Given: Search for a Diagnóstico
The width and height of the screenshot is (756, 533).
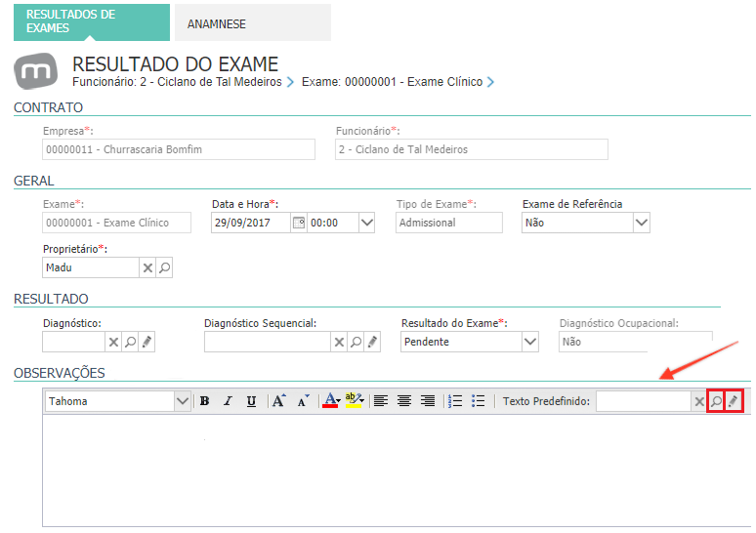Looking at the screenshot, I should [x=130, y=342].
